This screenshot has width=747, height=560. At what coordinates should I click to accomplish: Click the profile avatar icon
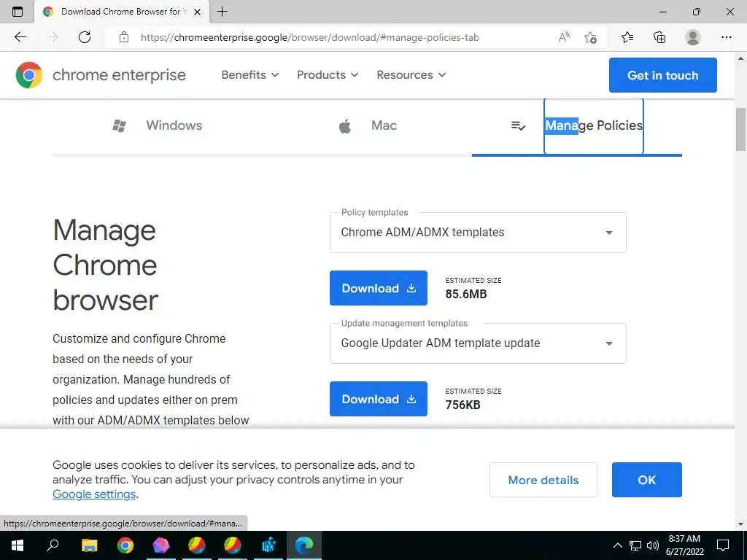[x=693, y=37]
